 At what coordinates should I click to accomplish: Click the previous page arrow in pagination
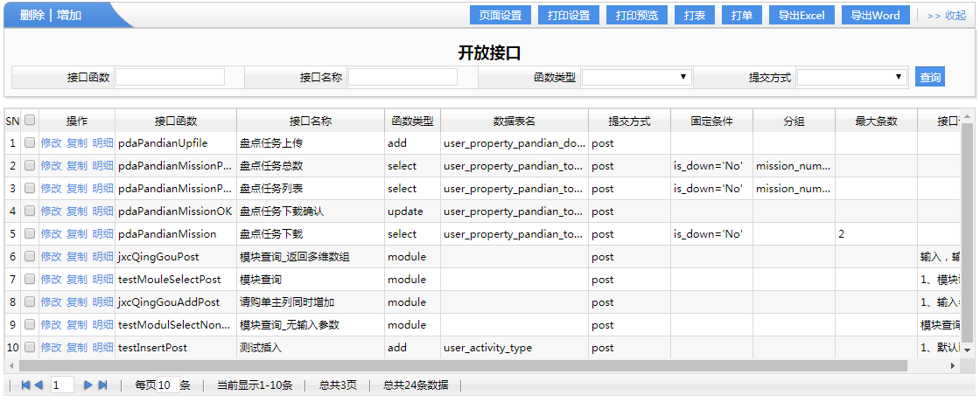(x=38, y=385)
